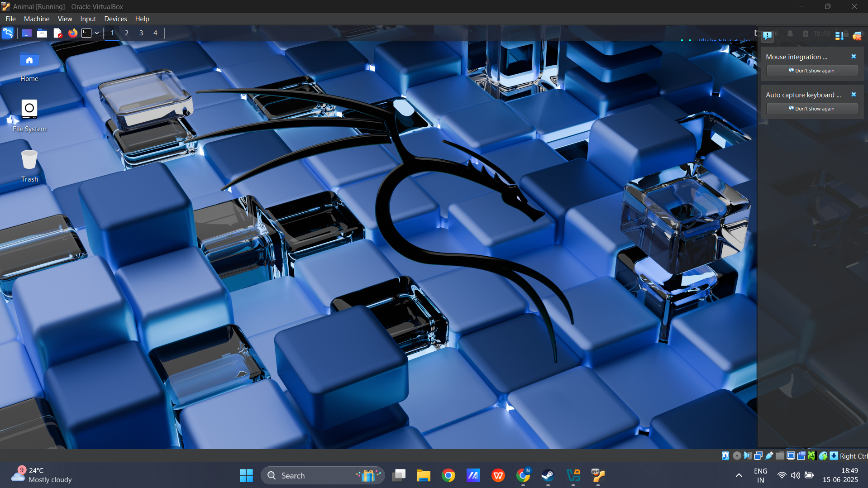
Task: Launch the text editor from the Kali panel
Action: click(57, 33)
